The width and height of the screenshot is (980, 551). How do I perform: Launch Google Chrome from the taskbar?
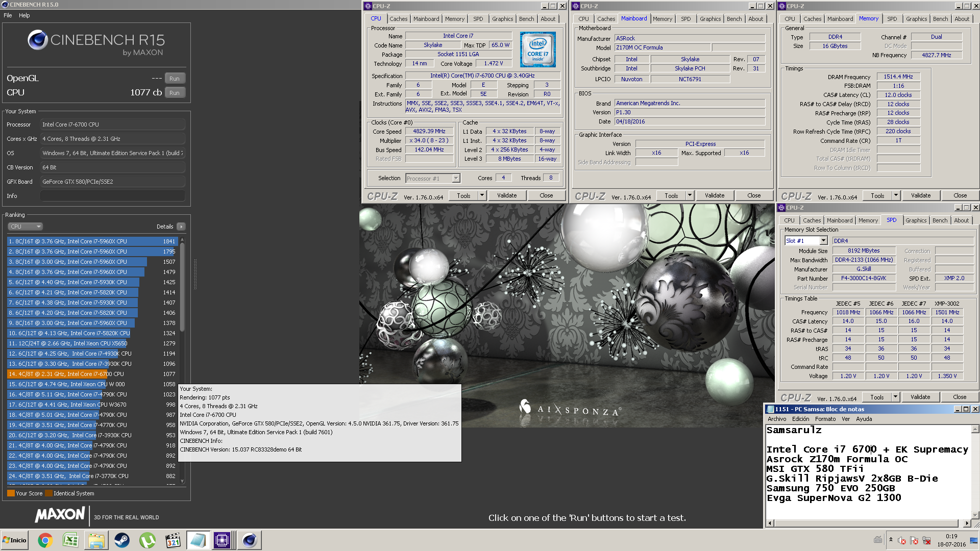coord(45,540)
